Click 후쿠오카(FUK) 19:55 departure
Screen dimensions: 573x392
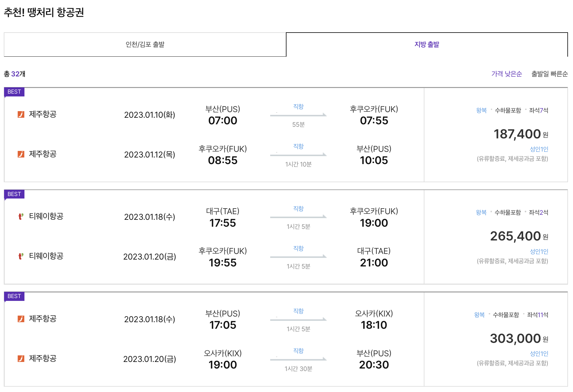click(223, 257)
